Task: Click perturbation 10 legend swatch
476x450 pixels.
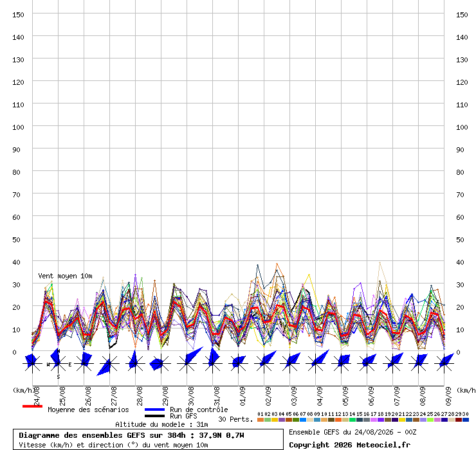Action: (324, 420)
